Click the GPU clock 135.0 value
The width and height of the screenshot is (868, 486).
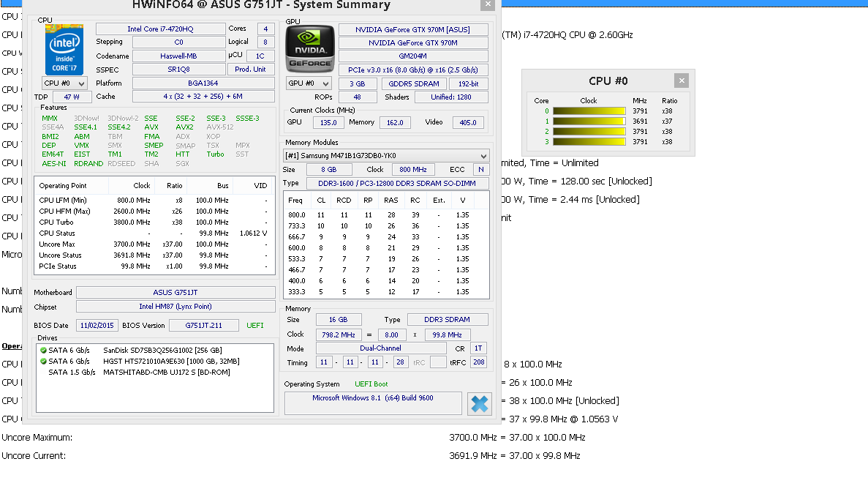click(328, 122)
